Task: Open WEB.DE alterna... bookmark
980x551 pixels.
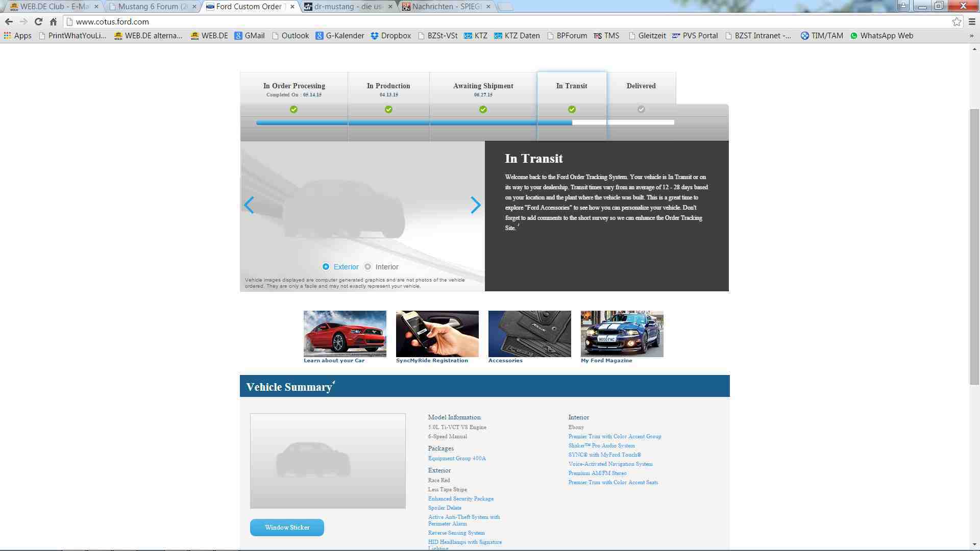Action: 148,36
